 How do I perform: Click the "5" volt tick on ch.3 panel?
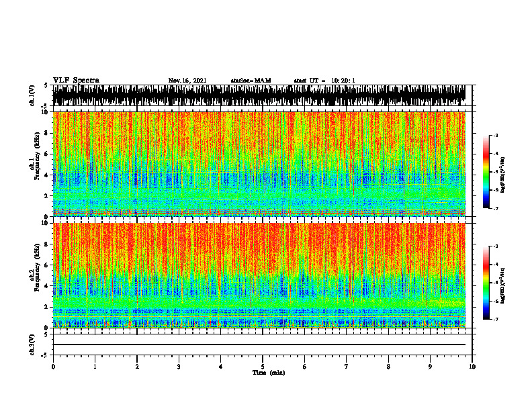46,334
